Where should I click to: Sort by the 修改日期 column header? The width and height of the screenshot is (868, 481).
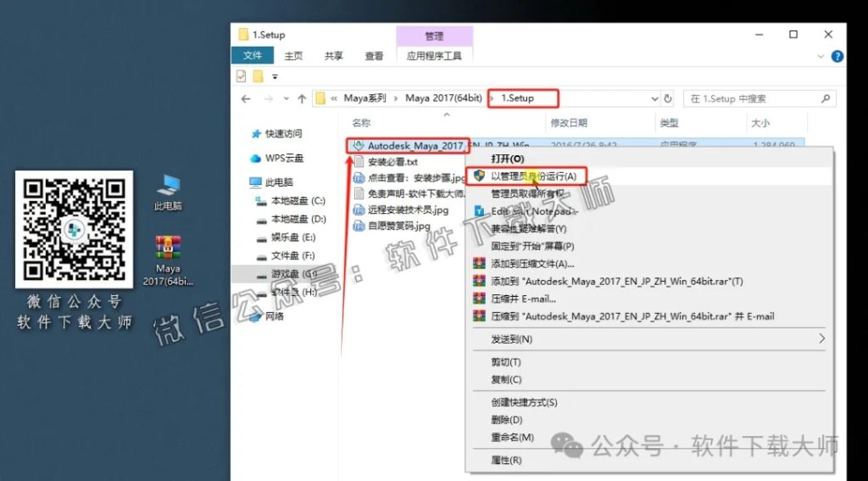pyautogui.click(x=569, y=123)
